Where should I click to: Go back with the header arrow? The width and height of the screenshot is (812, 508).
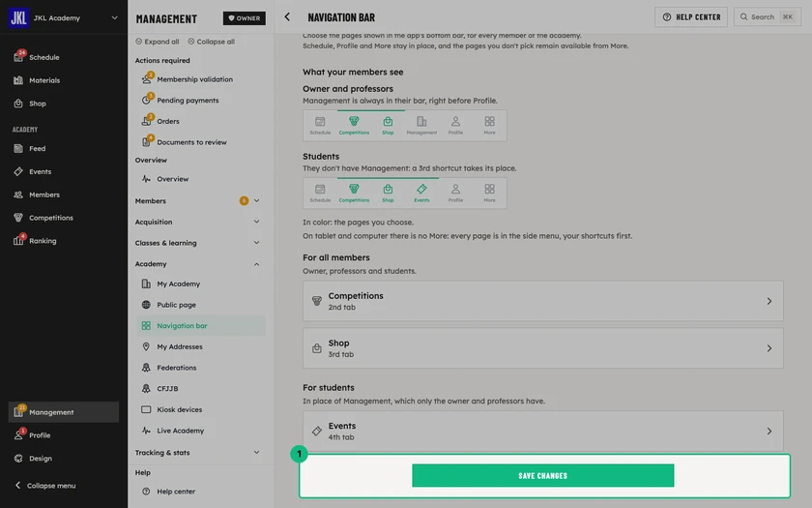pyautogui.click(x=287, y=17)
